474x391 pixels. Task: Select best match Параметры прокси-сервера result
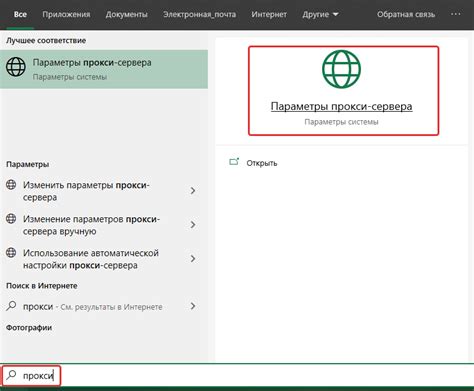(104, 69)
